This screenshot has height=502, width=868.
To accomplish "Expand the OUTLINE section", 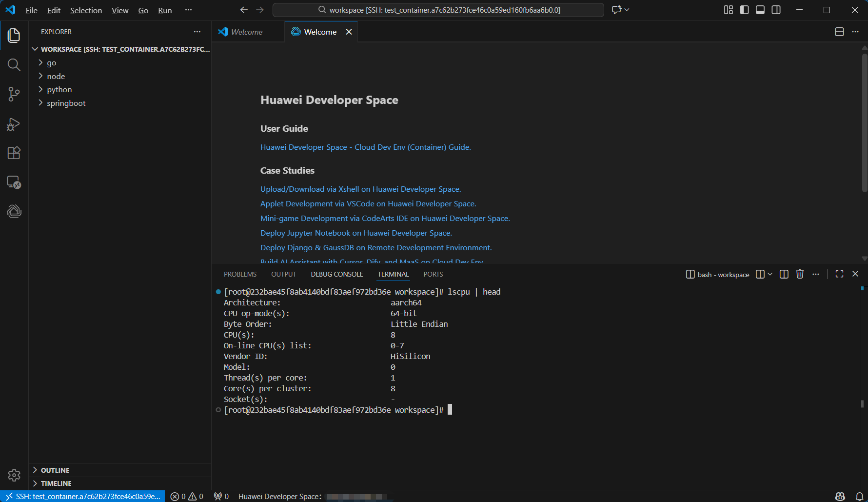I will pos(120,470).
